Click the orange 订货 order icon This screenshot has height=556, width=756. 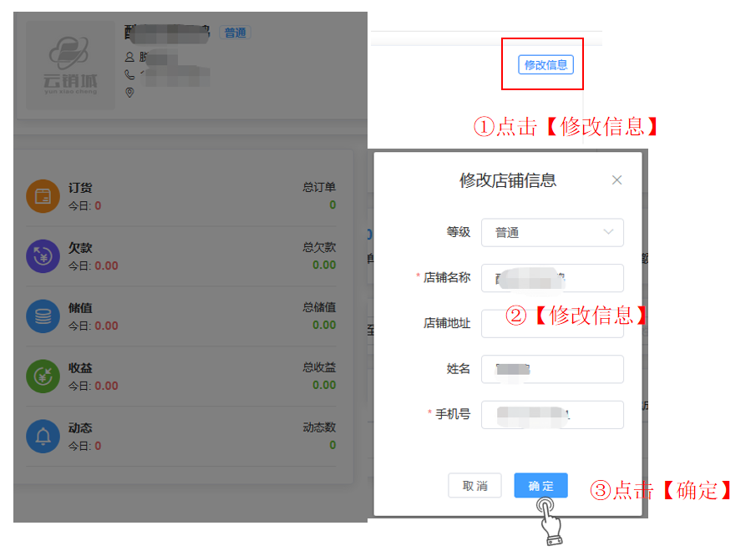[43, 196]
